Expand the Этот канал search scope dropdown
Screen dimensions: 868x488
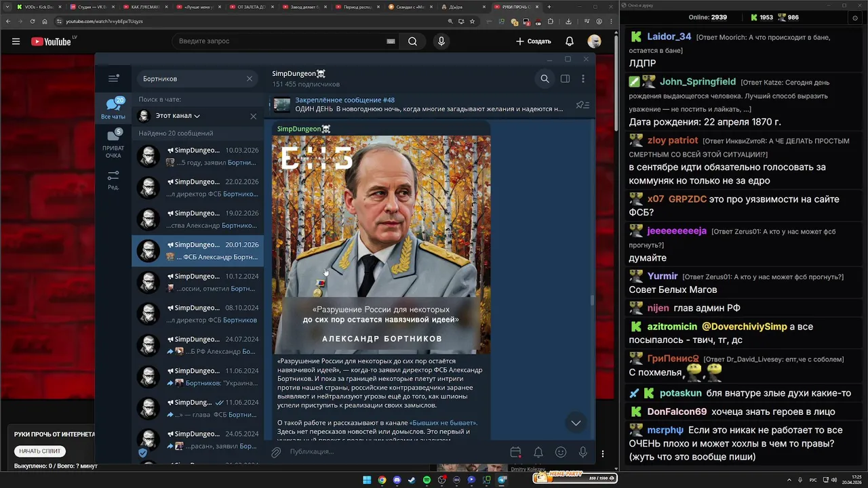click(178, 116)
